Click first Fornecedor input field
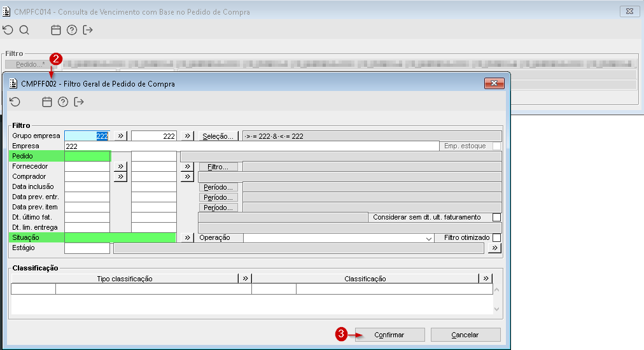The image size is (644, 350). (x=87, y=166)
